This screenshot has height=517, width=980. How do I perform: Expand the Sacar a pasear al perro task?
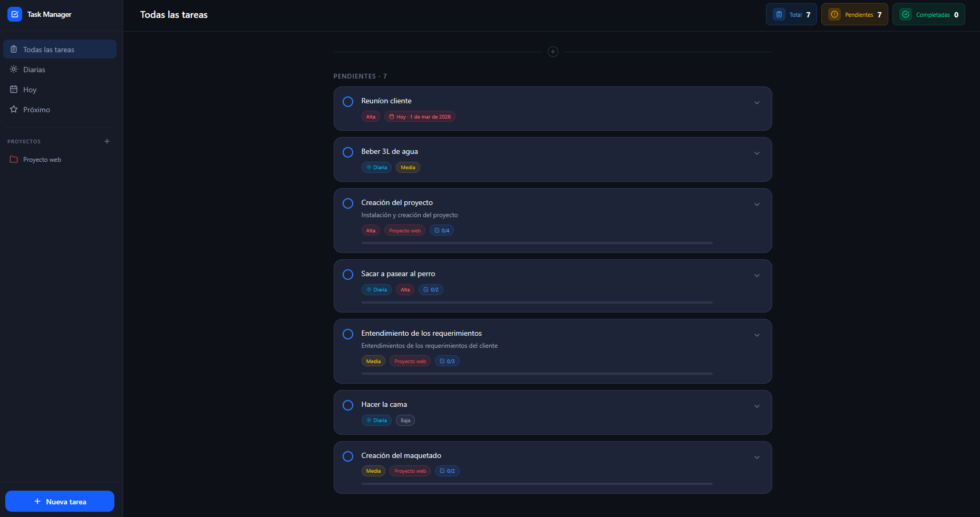pyautogui.click(x=757, y=275)
